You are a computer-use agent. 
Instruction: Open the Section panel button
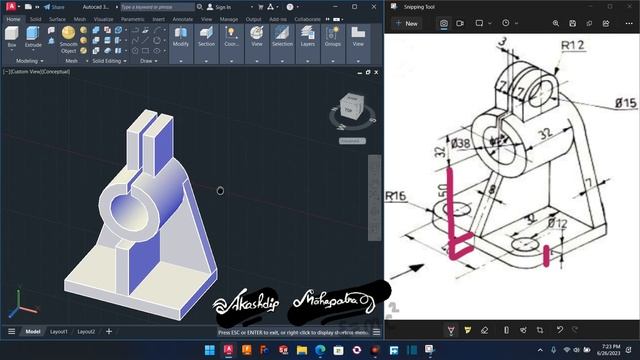point(206,37)
